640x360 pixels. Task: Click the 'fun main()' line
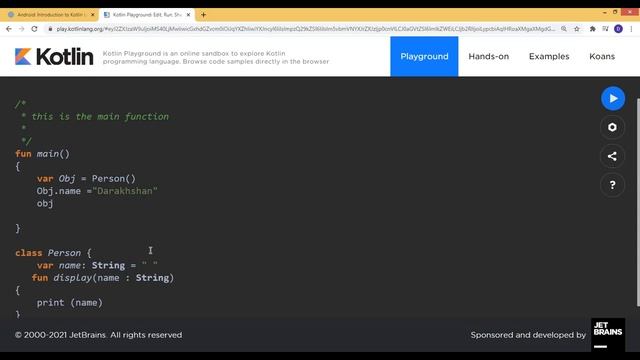[x=42, y=154]
